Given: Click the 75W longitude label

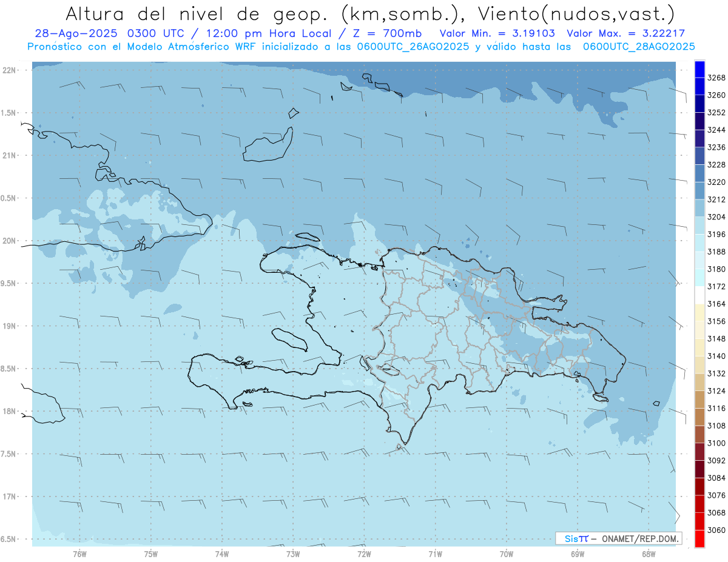Looking at the screenshot, I should point(151,554).
